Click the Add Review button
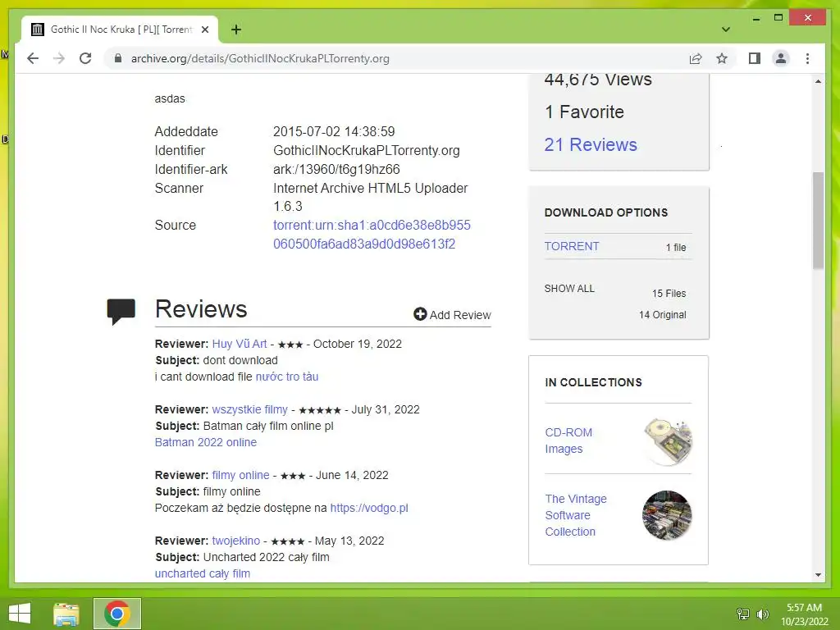Image resolution: width=840 pixels, height=630 pixels. (x=452, y=314)
